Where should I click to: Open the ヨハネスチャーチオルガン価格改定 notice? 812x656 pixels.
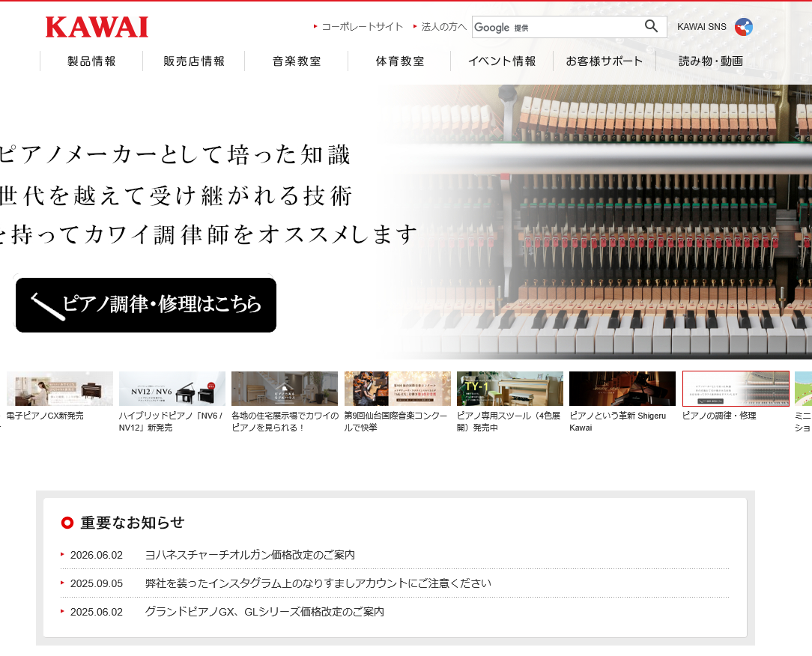[x=250, y=555]
